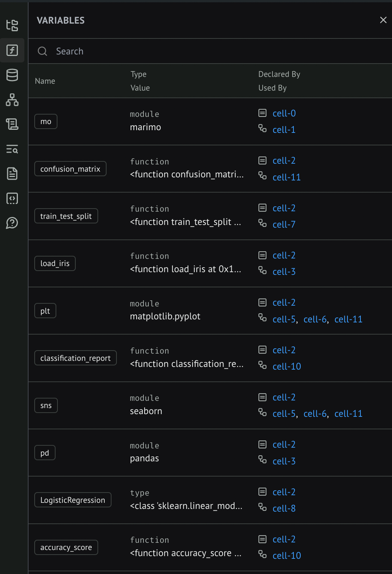Go to cell-11 in sns row

[348, 414]
